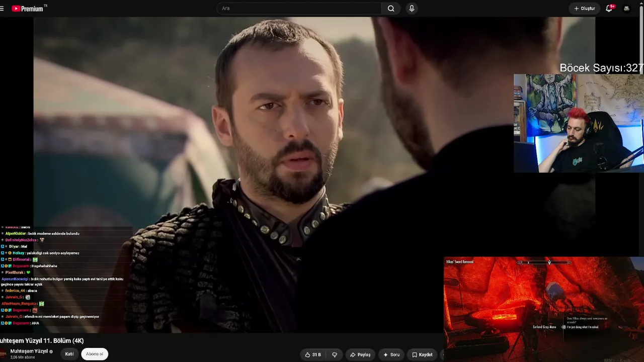Click the compass bar in the game overlay
The height and width of the screenshot is (362, 644).
point(544,262)
